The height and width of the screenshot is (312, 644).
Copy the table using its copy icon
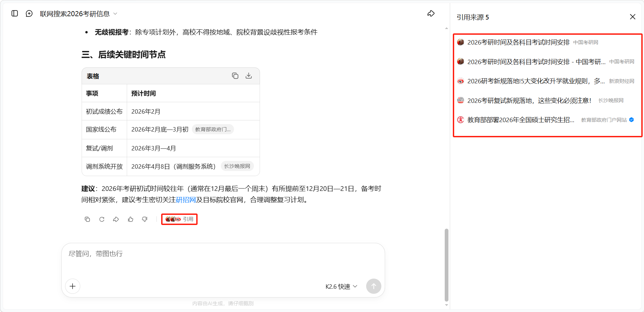[235, 76]
